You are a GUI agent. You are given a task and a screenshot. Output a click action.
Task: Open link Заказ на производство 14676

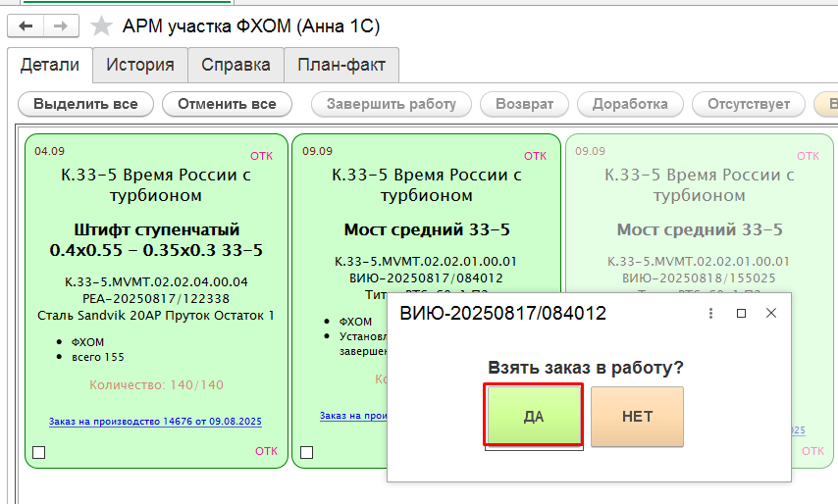155,422
